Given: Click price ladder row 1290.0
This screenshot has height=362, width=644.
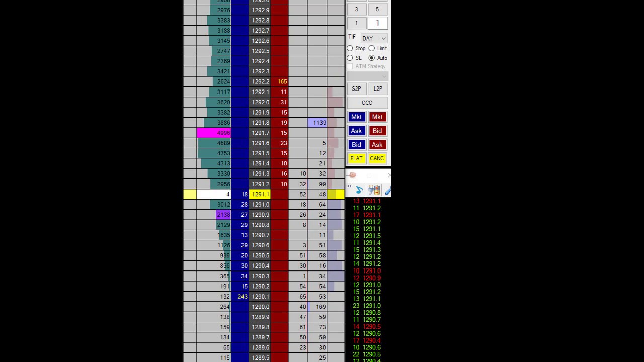Looking at the screenshot, I should tap(260, 307).
